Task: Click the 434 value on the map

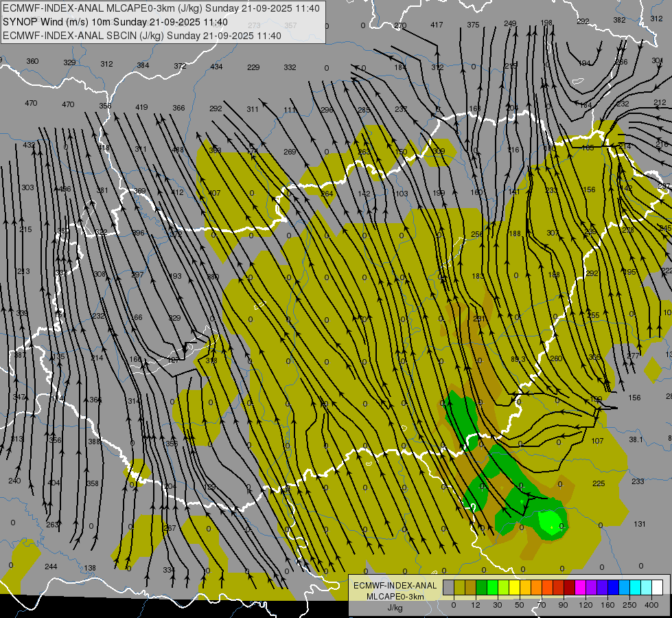Action: 216,67
